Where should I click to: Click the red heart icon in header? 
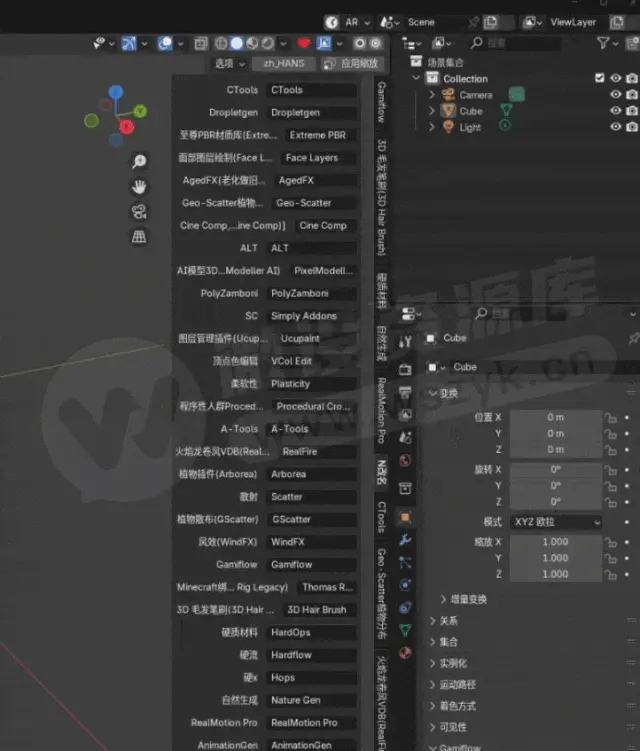pyautogui.click(x=304, y=44)
